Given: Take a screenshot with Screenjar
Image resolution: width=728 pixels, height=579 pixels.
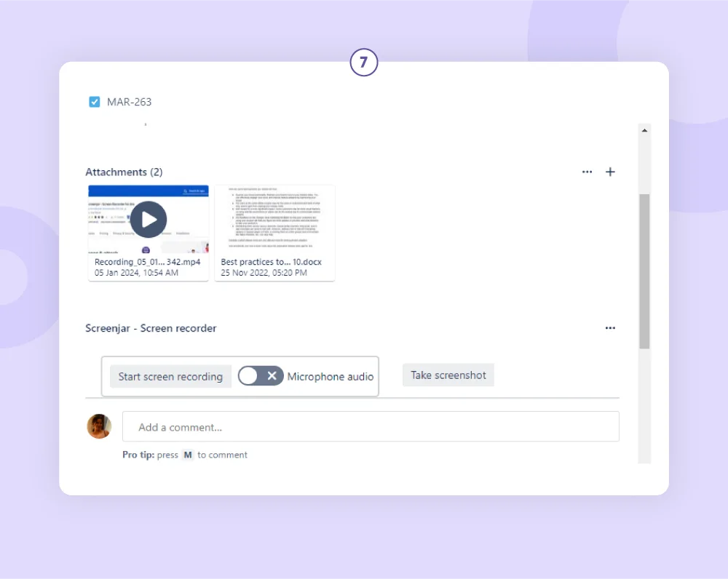Looking at the screenshot, I should click(448, 375).
